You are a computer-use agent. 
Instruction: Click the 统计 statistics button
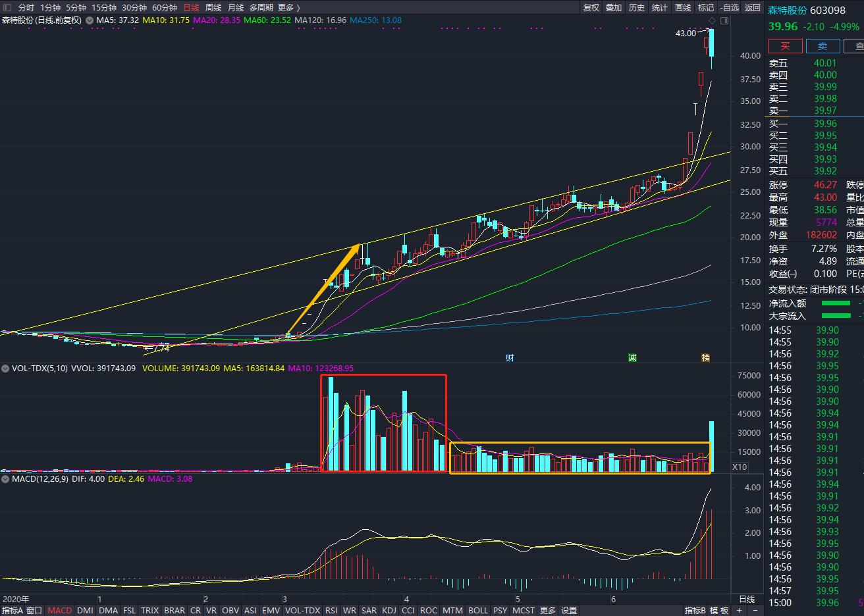660,7
